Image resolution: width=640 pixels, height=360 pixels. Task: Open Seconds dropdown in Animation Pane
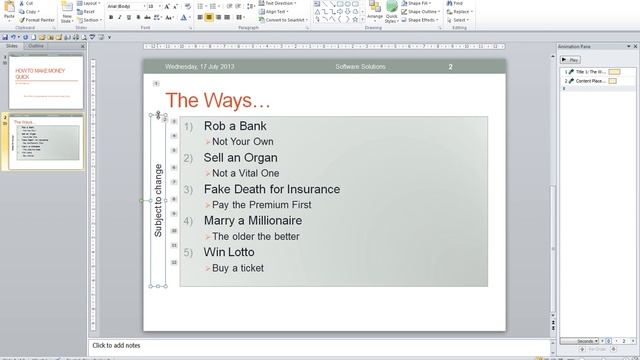coord(579,341)
